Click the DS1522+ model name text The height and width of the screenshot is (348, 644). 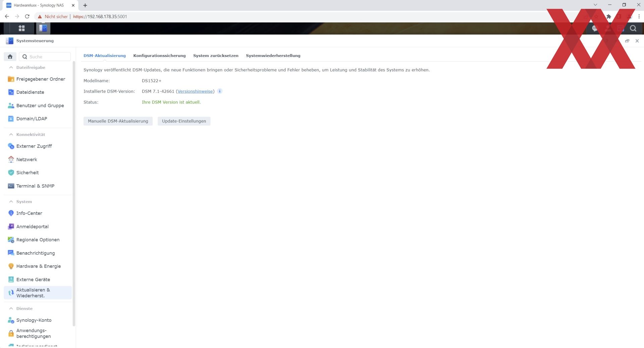click(x=152, y=81)
